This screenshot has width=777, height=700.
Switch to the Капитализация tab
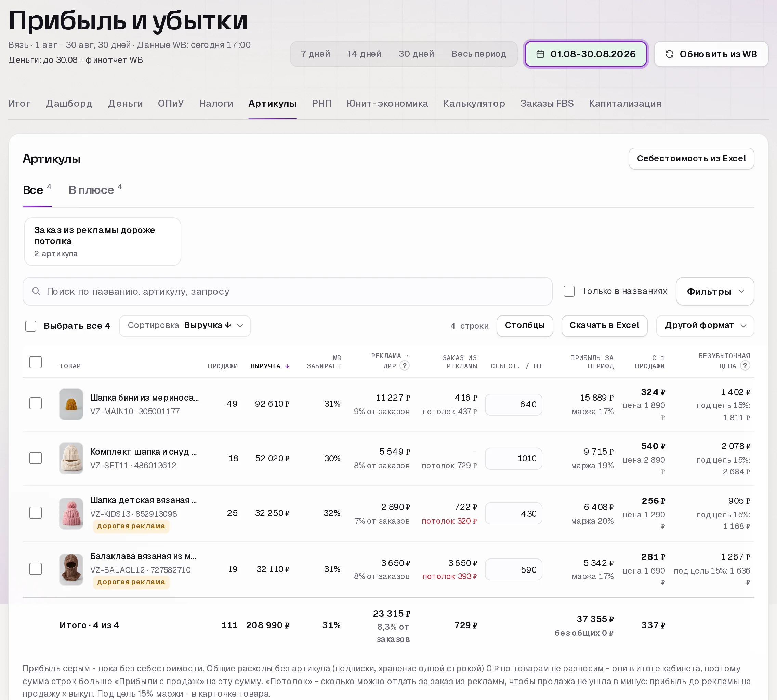pyautogui.click(x=624, y=104)
